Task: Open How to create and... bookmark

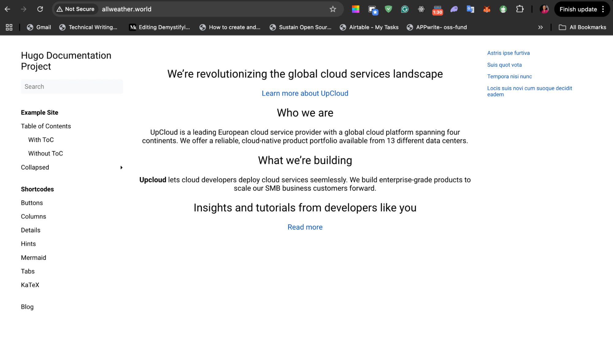Action: 230,27
